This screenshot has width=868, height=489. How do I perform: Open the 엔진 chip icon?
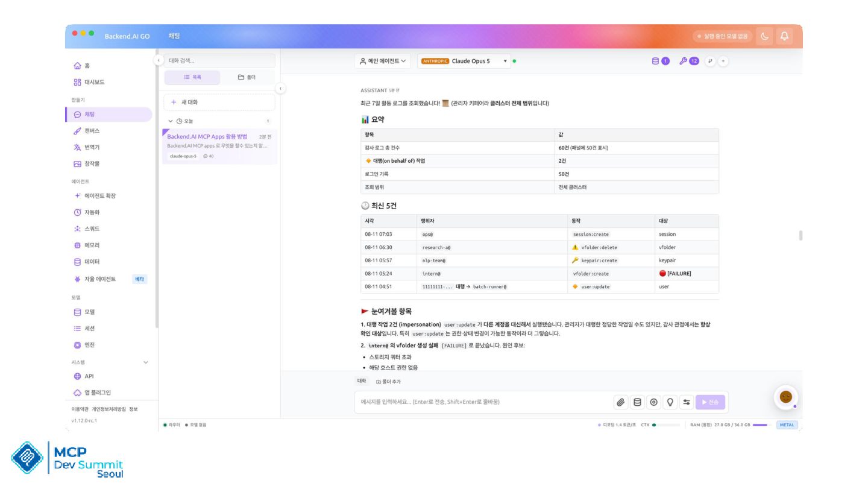(77, 345)
